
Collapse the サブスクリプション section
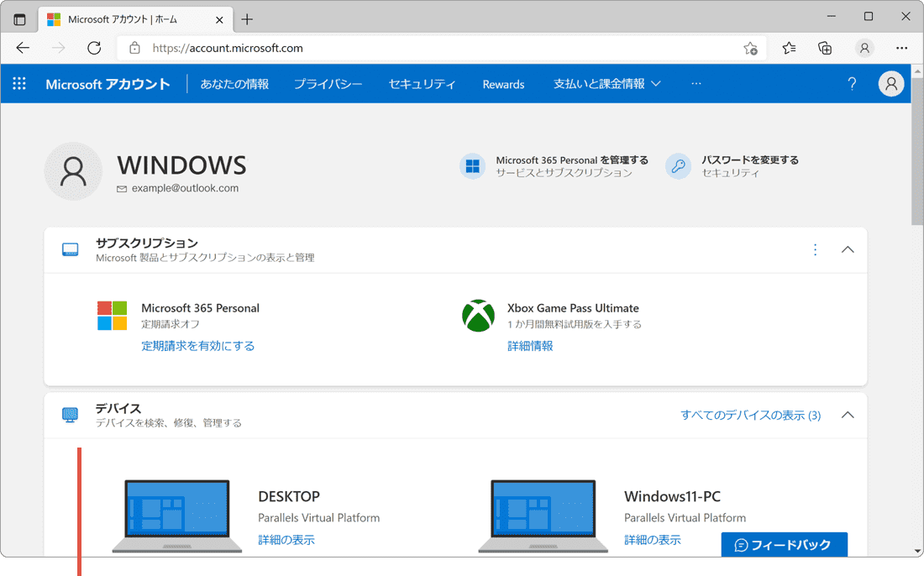848,249
